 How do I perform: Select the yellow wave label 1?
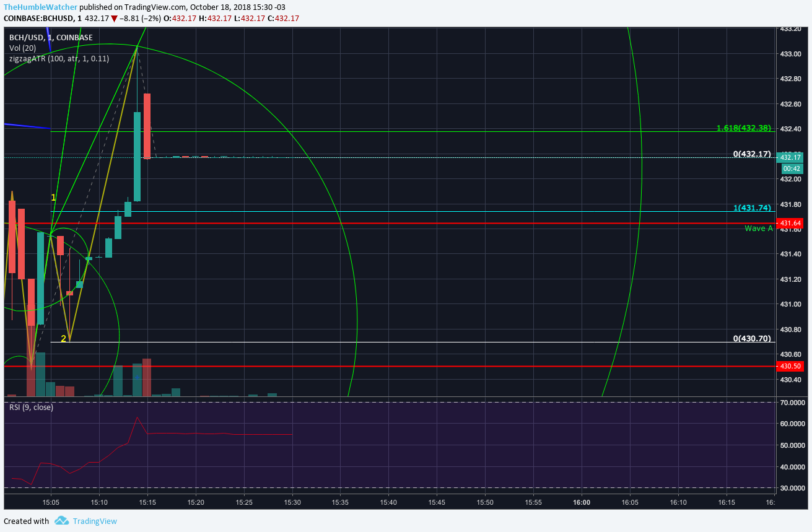point(53,198)
